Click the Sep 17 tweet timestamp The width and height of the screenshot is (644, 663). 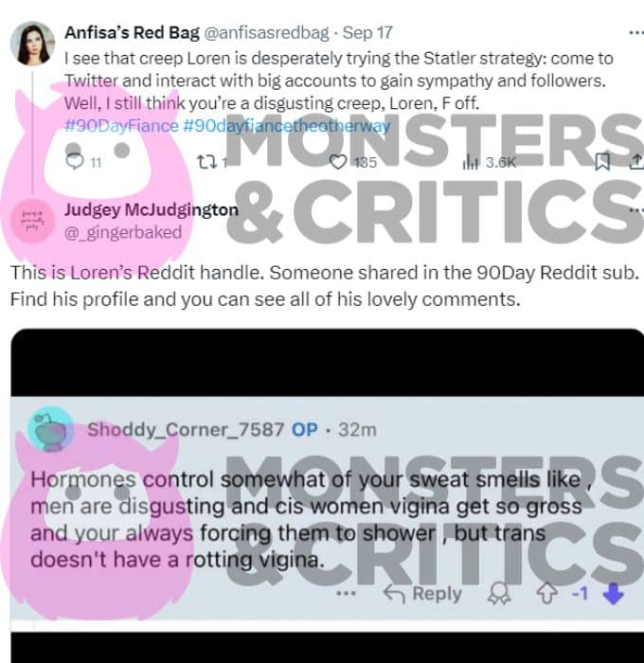click(367, 32)
